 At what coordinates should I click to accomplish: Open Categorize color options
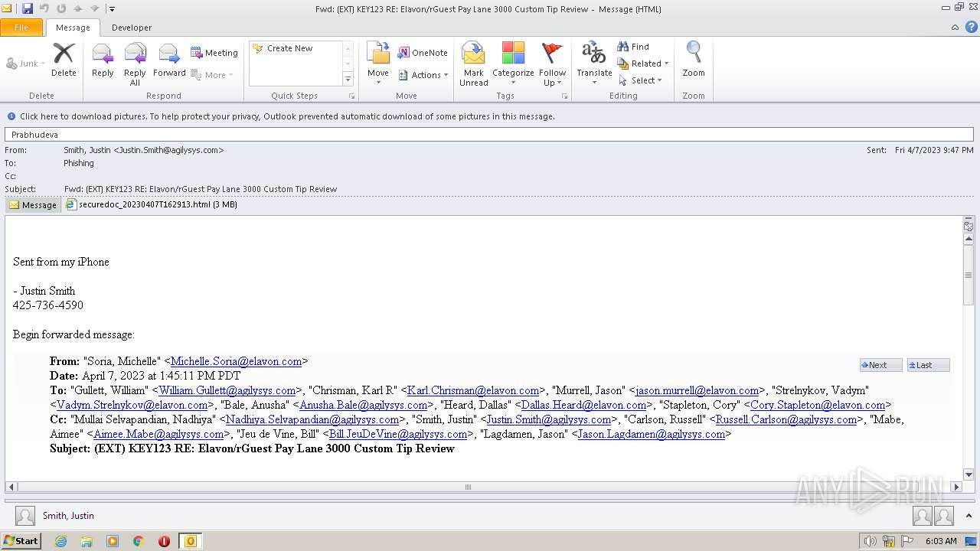click(x=513, y=64)
